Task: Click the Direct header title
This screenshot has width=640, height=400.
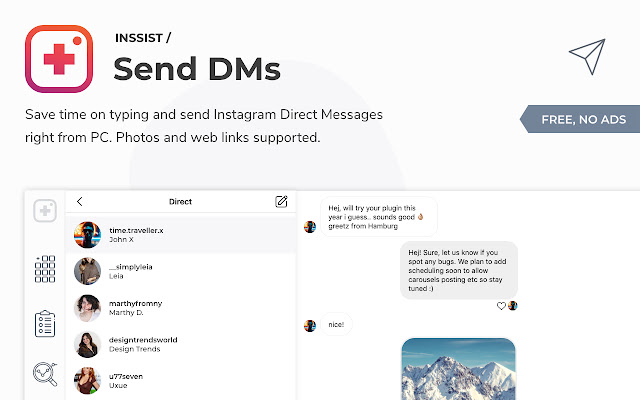Action: coord(180,202)
